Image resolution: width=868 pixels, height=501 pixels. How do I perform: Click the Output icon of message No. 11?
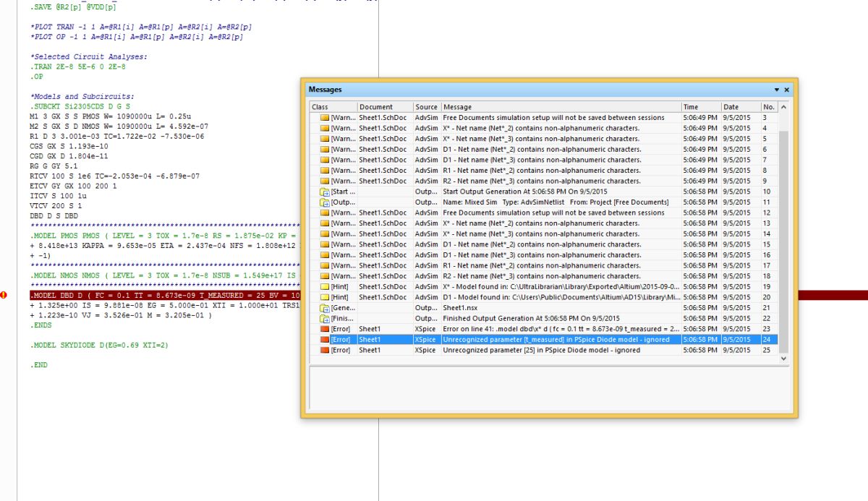(x=325, y=202)
